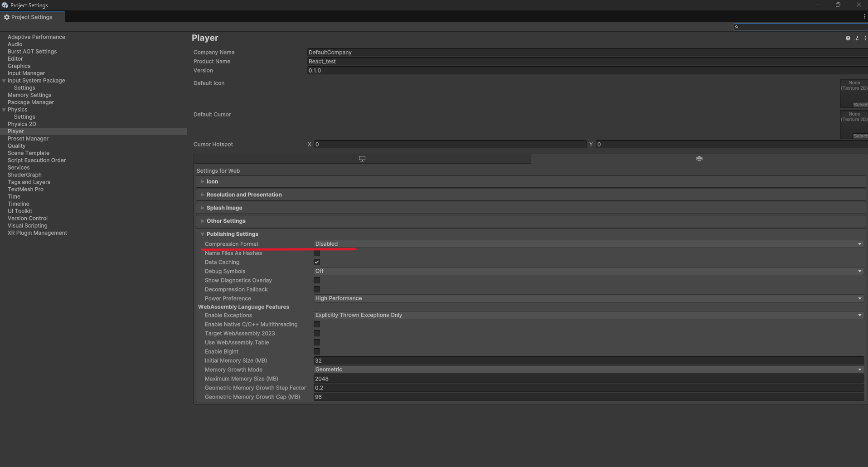Open the Compression Format dropdown
This screenshot has width=868, height=467.
coord(587,244)
